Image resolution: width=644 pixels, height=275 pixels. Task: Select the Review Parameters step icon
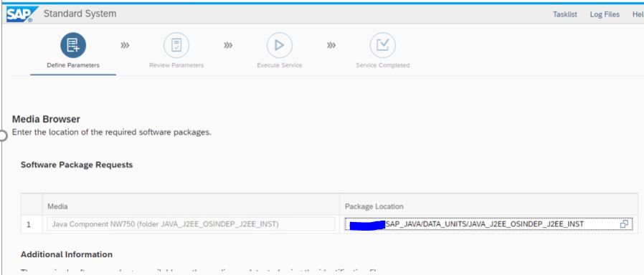tap(176, 45)
